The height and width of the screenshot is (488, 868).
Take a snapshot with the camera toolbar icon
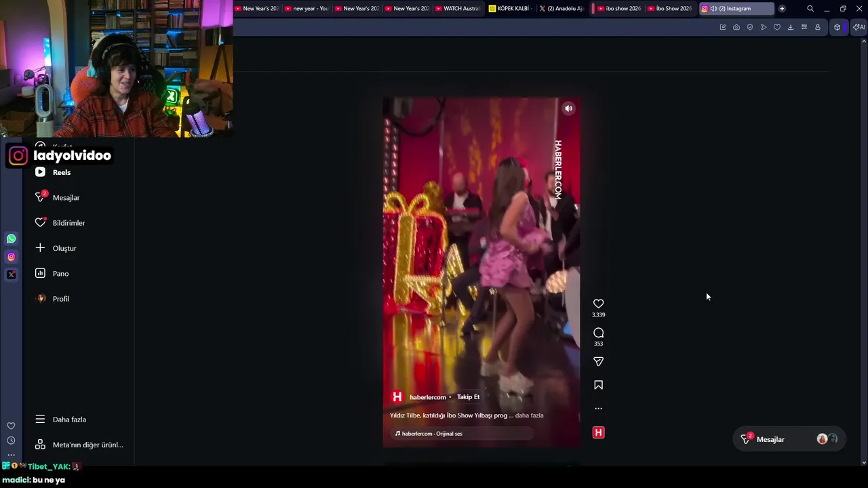point(736,27)
